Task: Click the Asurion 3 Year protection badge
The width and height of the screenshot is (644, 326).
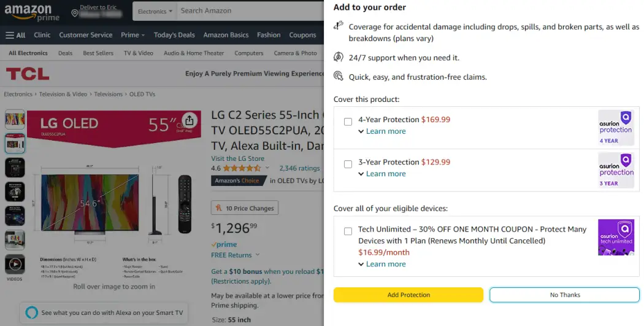Action: click(x=616, y=170)
